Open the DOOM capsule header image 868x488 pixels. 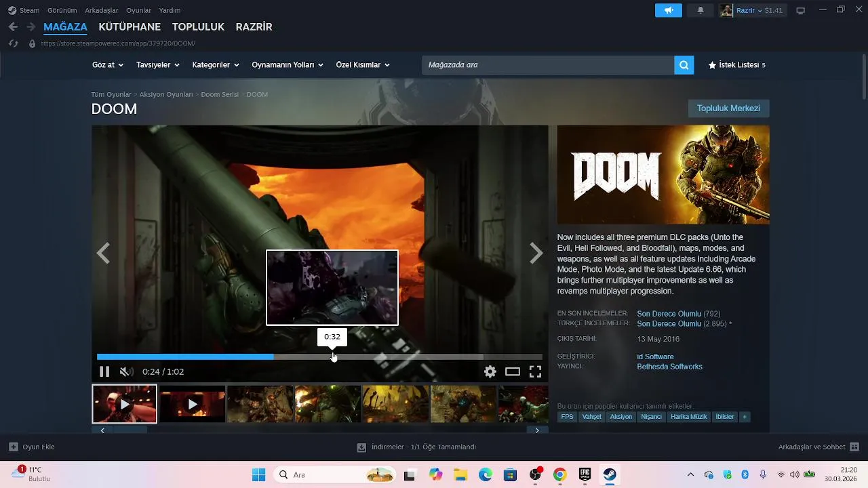pyautogui.click(x=663, y=175)
